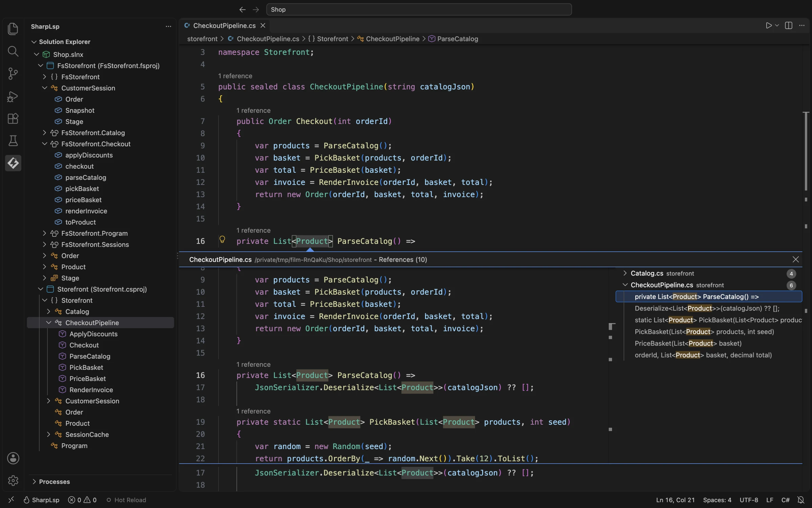The height and width of the screenshot is (508, 812).
Task: Split the editor to the right
Action: pos(789,26)
